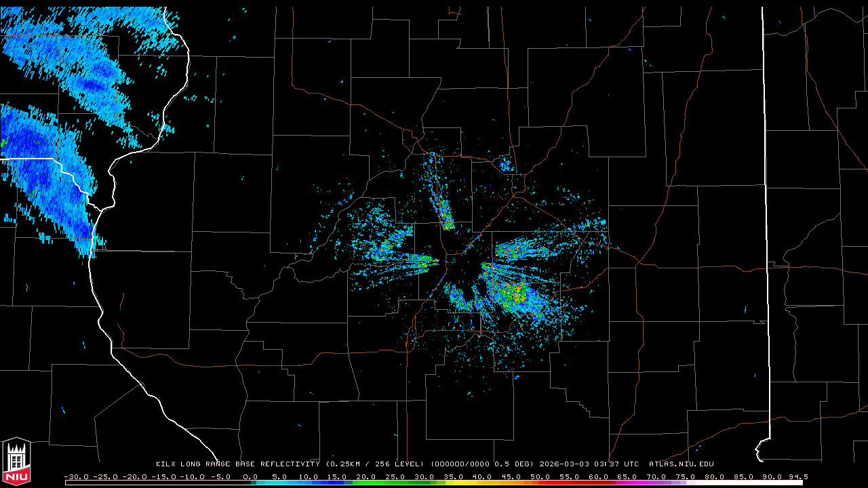Screen dimensions: 868x488
Task: Click the (0.25KM / 256 LEVEL) text
Action: click(375, 464)
